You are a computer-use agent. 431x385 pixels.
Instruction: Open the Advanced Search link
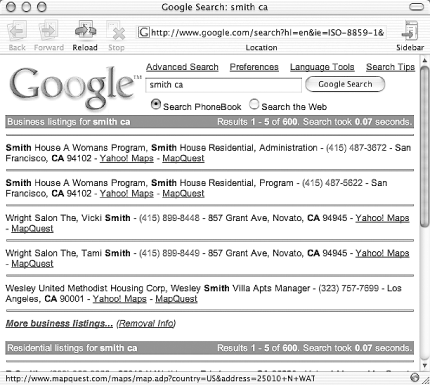pyautogui.click(x=182, y=67)
